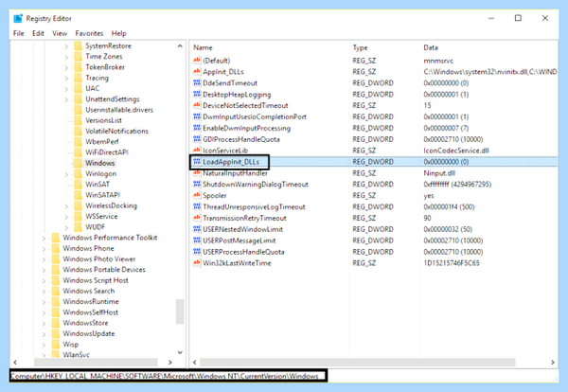Select the Spooler string value icon

(197, 195)
